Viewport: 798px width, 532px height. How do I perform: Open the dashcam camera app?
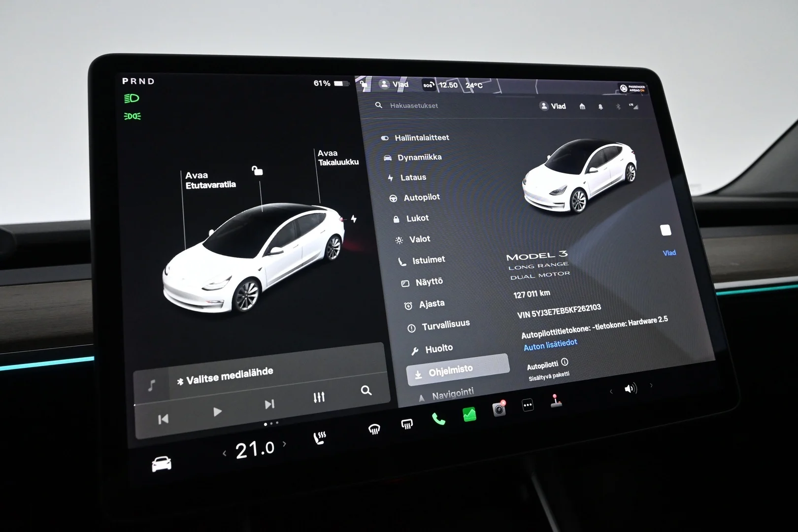pyautogui.click(x=499, y=409)
